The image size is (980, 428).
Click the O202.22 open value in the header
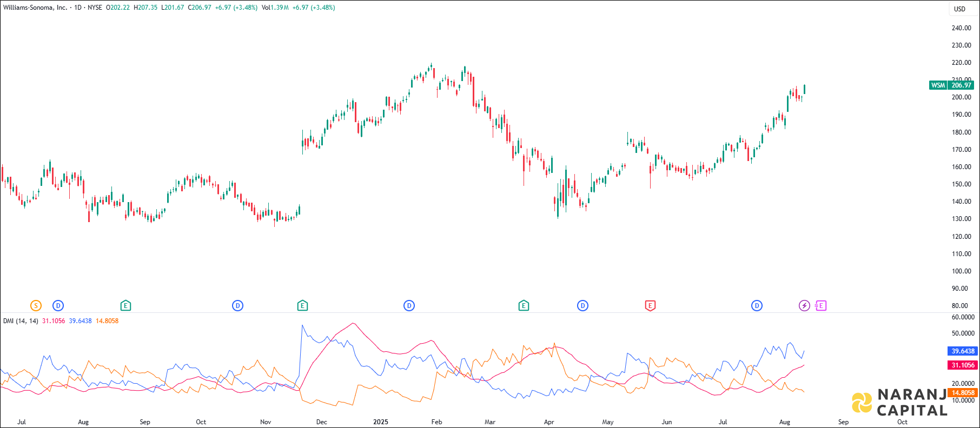[x=118, y=8]
